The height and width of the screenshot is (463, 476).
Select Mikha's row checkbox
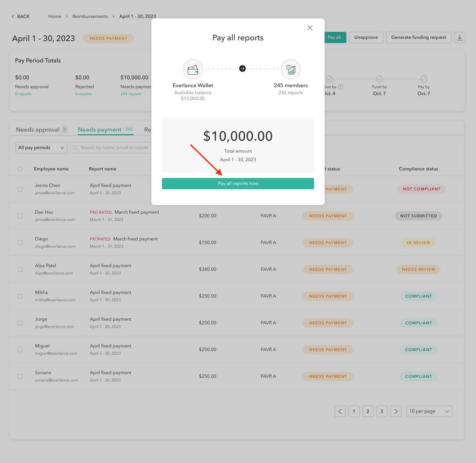pos(20,296)
